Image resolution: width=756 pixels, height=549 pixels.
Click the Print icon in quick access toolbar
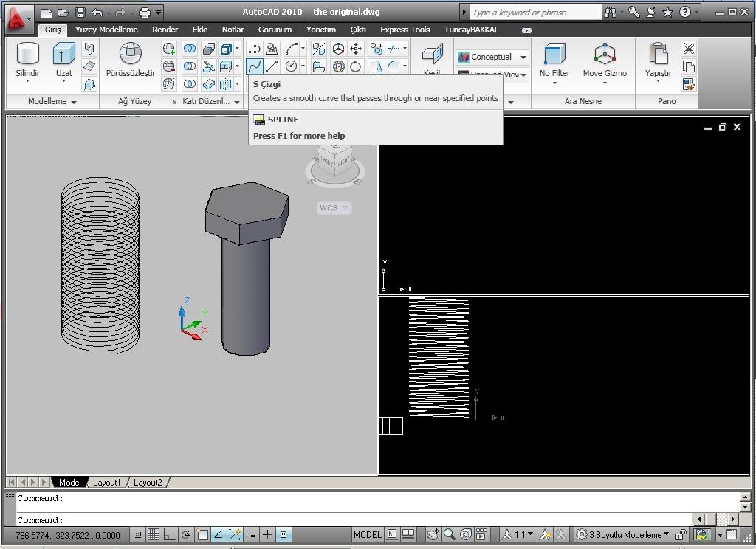click(145, 13)
